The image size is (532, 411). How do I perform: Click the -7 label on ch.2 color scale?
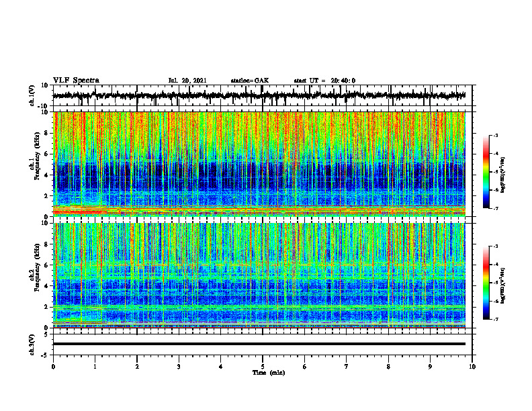(x=496, y=319)
